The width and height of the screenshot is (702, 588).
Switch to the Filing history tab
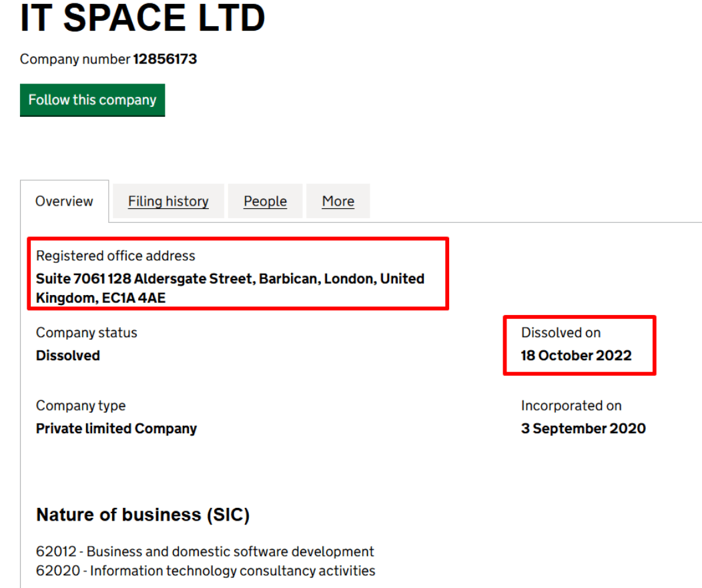click(168, 201)
